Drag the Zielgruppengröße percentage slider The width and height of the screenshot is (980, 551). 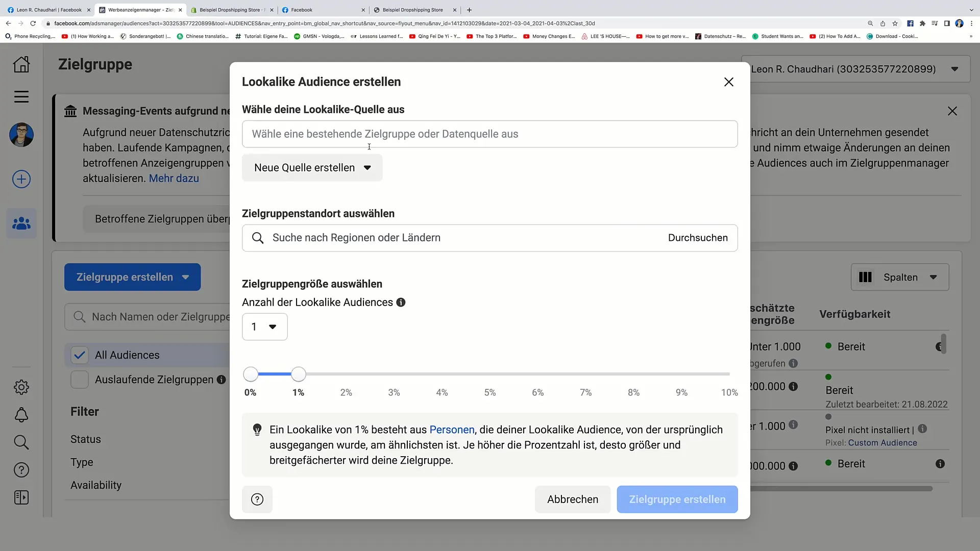coord(298,374)
